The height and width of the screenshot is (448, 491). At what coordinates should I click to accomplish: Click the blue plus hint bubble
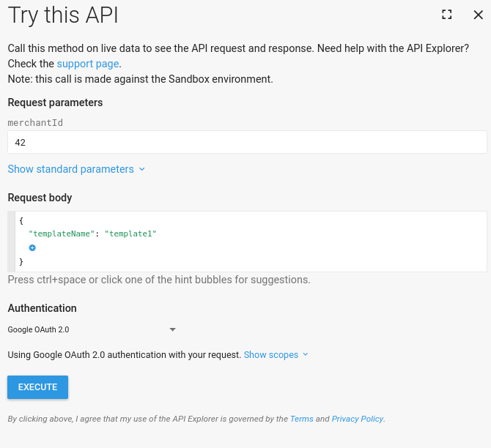32,248
